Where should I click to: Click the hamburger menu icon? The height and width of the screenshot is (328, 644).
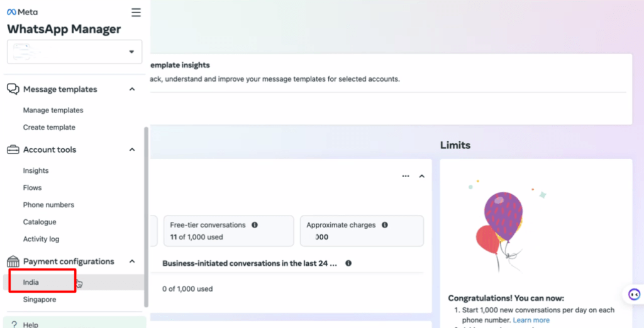(136, 13)
